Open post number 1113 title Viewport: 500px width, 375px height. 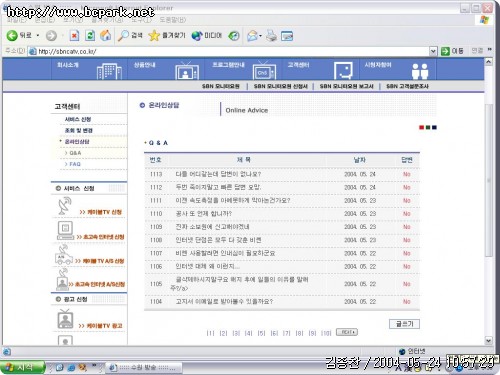tap(218, 174)
